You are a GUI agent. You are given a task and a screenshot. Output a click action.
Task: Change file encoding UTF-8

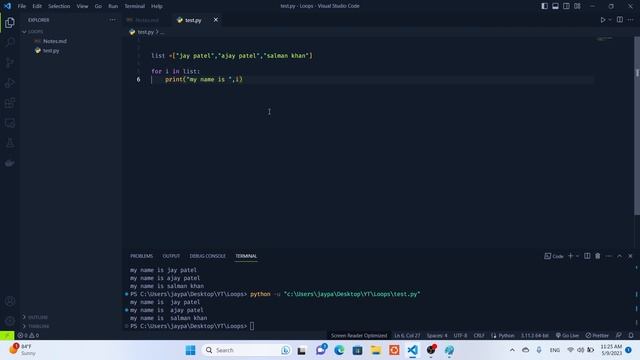point(460,335)
